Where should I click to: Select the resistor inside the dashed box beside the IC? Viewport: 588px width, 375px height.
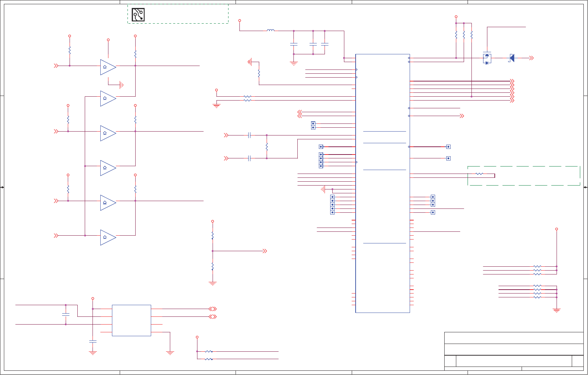click(x=479, y=174)
